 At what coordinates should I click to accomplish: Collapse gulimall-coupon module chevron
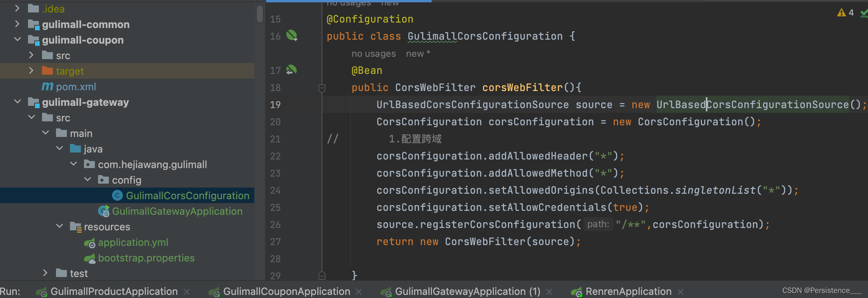coord(17,39)
